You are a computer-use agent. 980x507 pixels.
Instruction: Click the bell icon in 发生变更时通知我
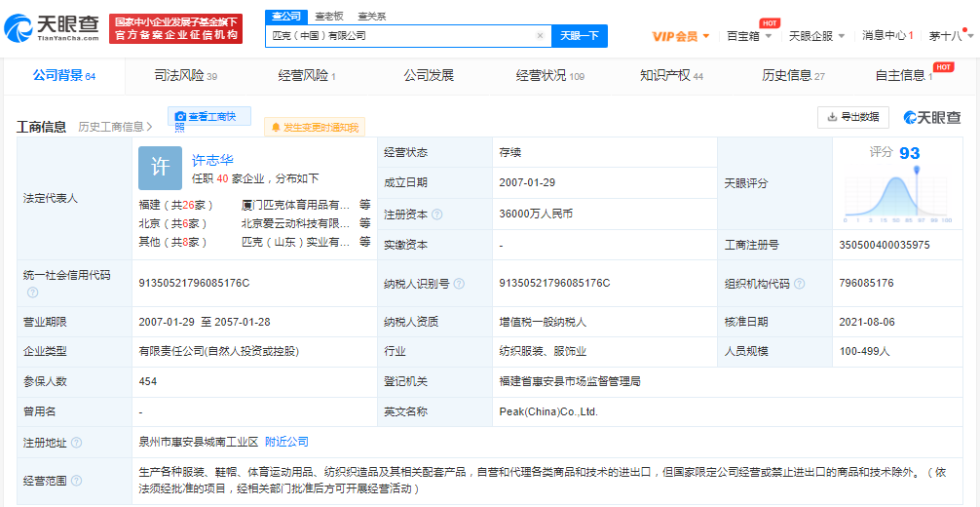(x=277, y=128)
